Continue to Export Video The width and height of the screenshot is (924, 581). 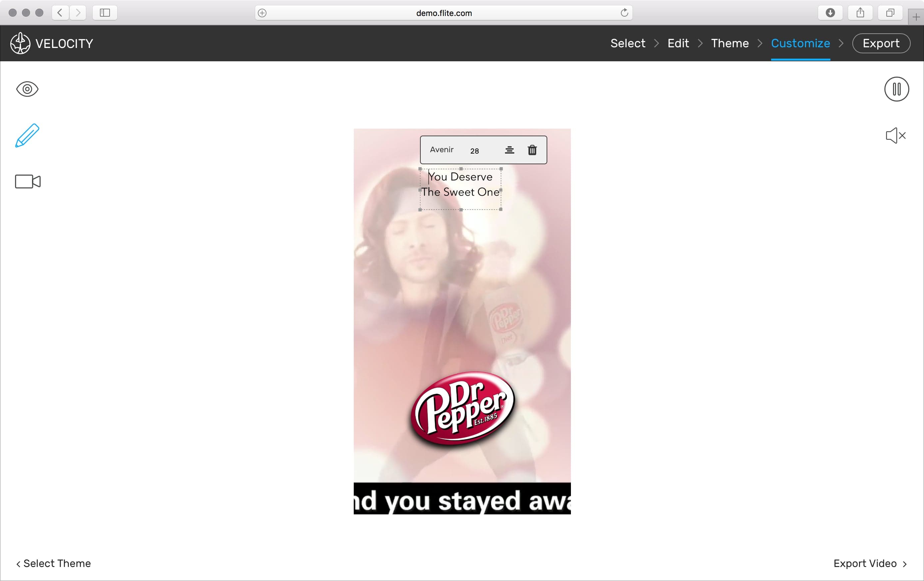(x=870, y=563)
